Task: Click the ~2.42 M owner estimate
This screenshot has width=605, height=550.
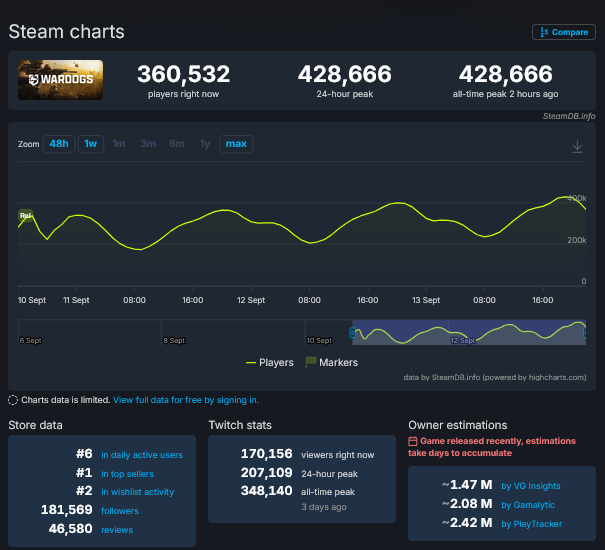Action: [467, 523]
